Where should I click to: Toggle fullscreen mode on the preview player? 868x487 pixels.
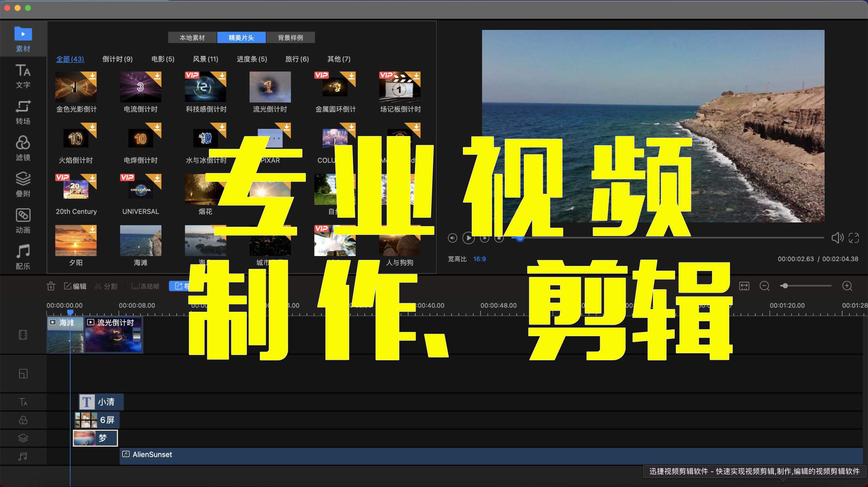click(854, 238)
